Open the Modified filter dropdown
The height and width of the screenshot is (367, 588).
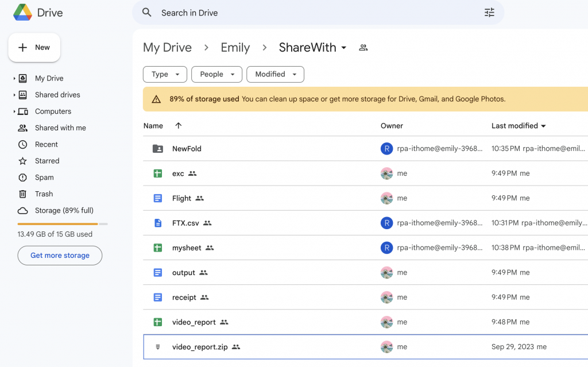[275, 74]
